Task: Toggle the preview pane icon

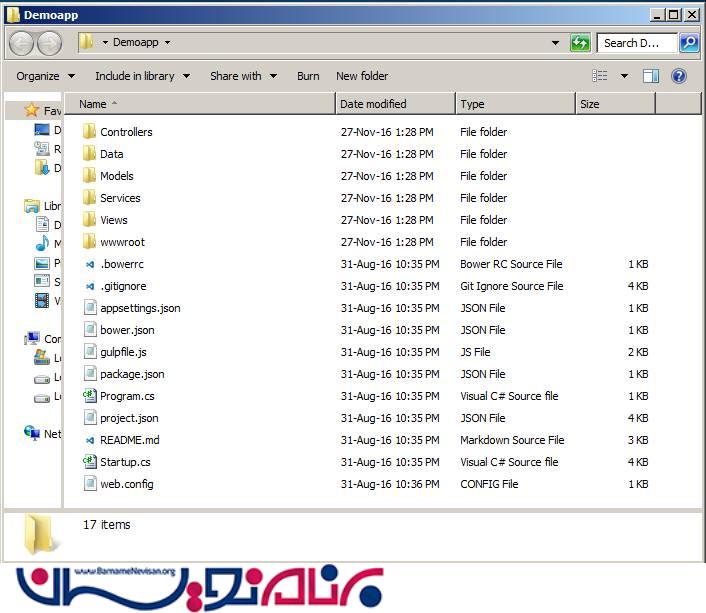Action: (x=651, y=76)
